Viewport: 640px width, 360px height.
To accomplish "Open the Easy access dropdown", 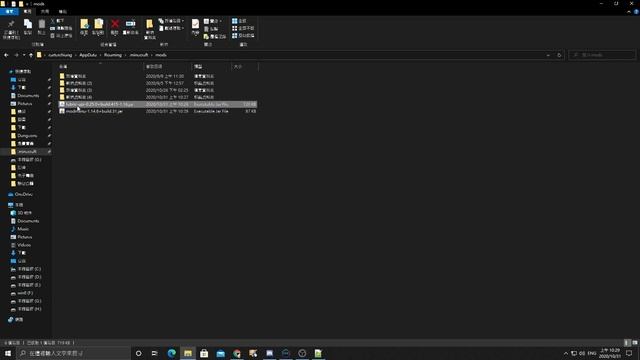I will click(171, 28).
